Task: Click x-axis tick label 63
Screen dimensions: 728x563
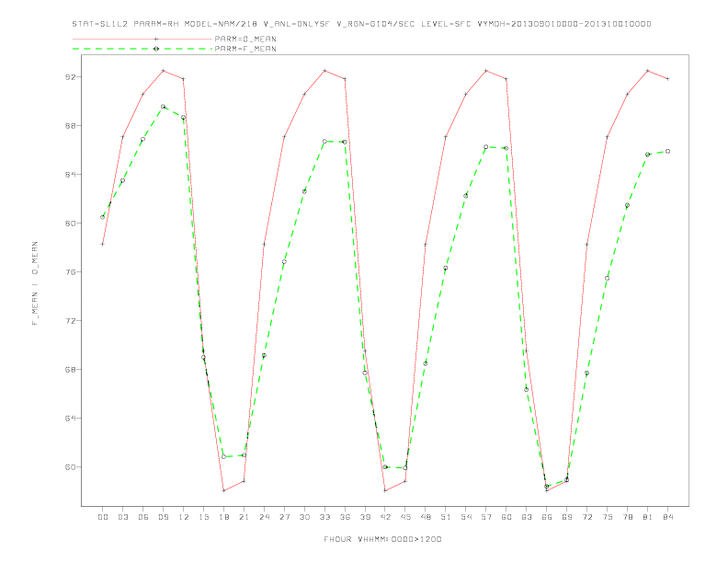Action: [527, 517]
